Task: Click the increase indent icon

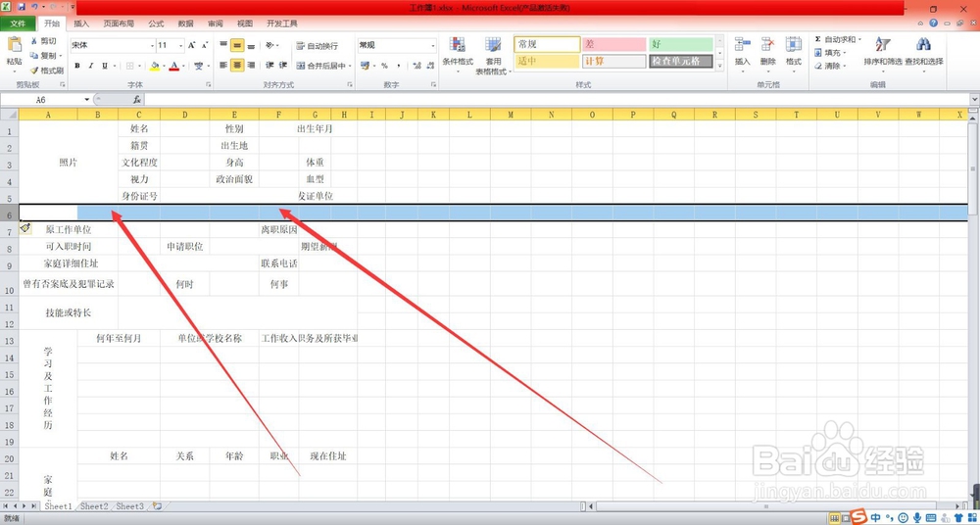Action: (x=282, y=65)
